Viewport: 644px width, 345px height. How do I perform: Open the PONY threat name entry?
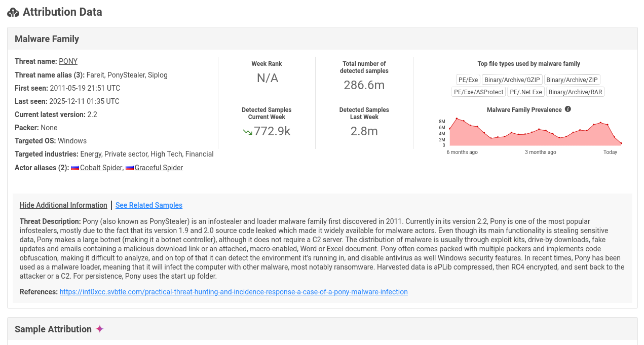pos(68,61)
